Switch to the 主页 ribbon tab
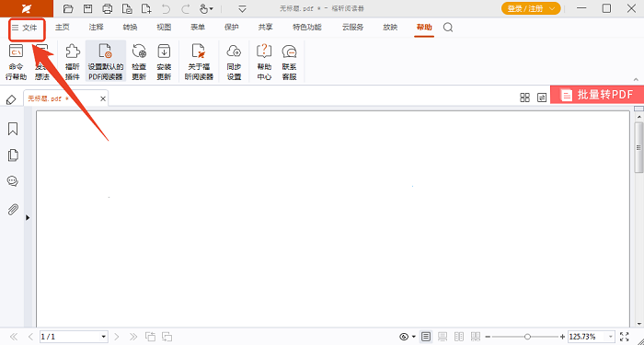This screenshot has height=345, width=644. pos(63,28)
